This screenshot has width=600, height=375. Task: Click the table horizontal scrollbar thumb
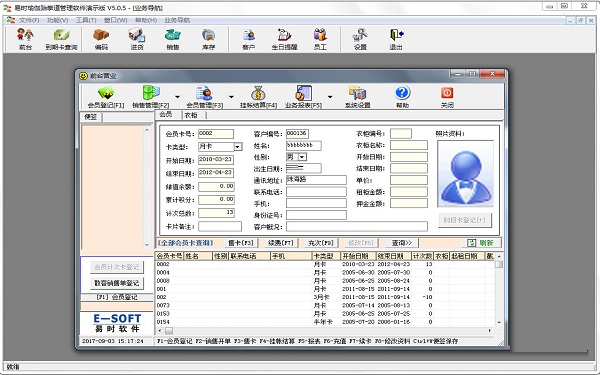[x=169, y=331]
